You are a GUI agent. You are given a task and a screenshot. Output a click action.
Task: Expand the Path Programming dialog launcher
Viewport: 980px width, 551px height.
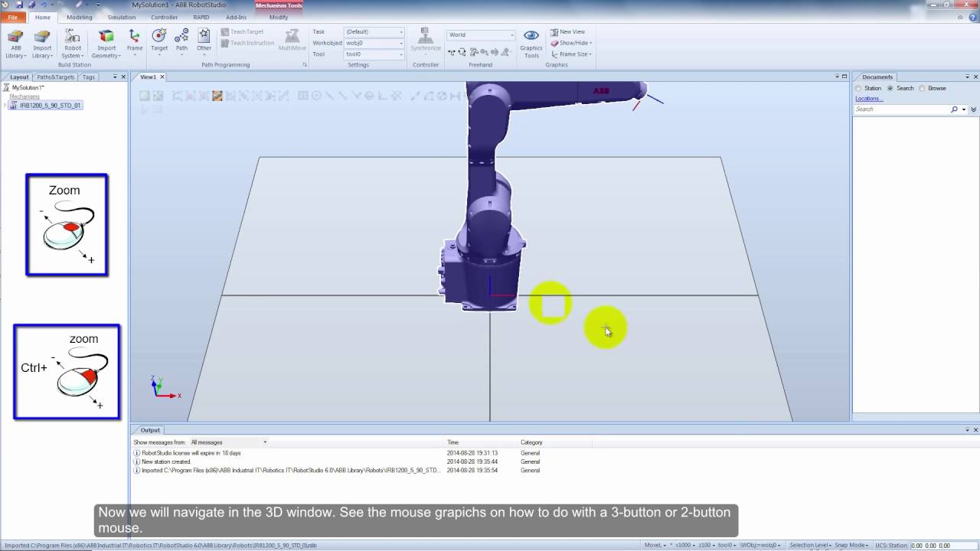(305, 65)
